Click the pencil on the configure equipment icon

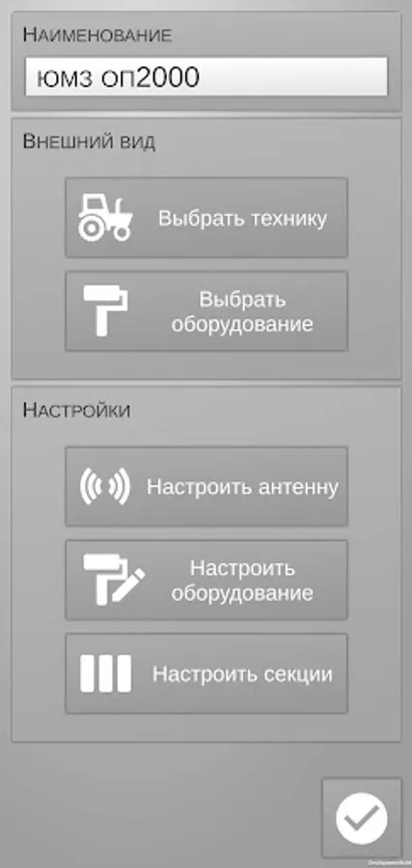tap(128, 584)
